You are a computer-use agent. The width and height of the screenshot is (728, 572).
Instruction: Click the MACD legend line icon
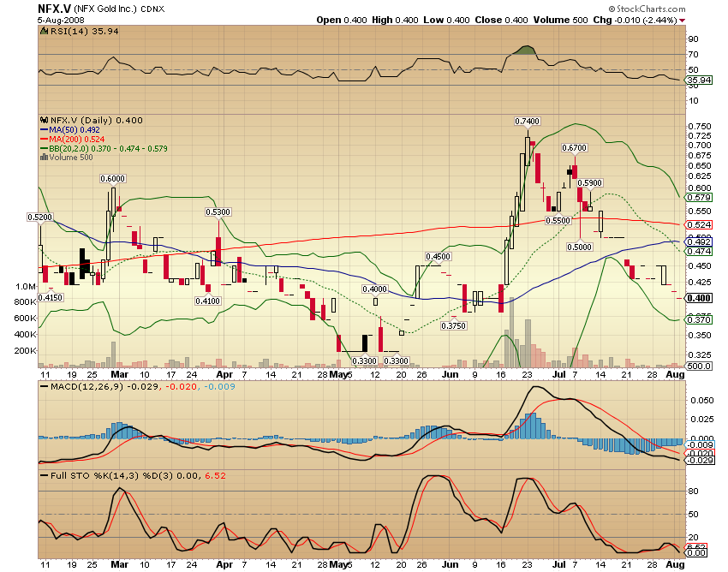pyautogui.click(x=44, y=384)
